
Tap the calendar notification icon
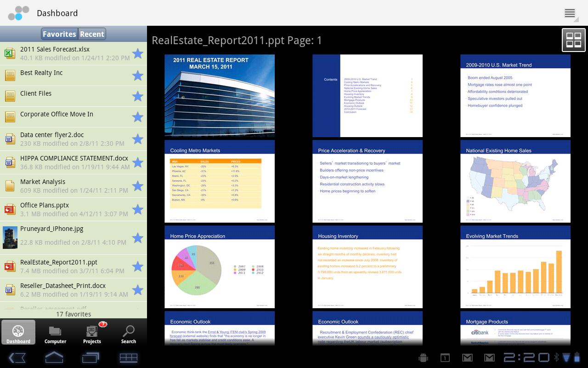coord(445,357)
